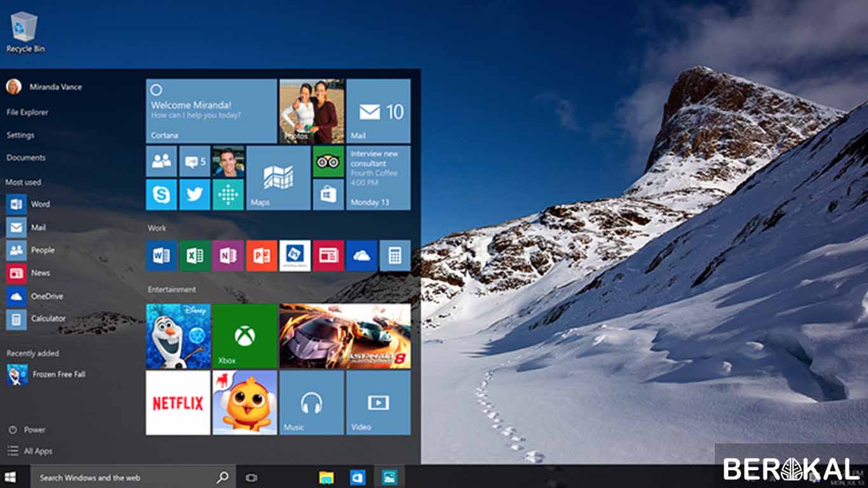Open the Recycle Bin desktop icon
This screenshot has height=488, width=868.
pos(25,32)
